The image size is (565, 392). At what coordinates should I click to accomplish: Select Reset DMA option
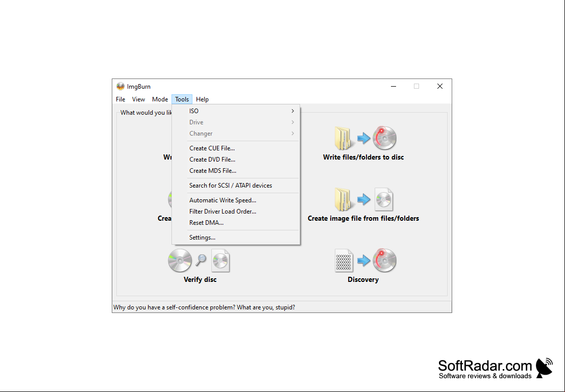click(236, 222)
